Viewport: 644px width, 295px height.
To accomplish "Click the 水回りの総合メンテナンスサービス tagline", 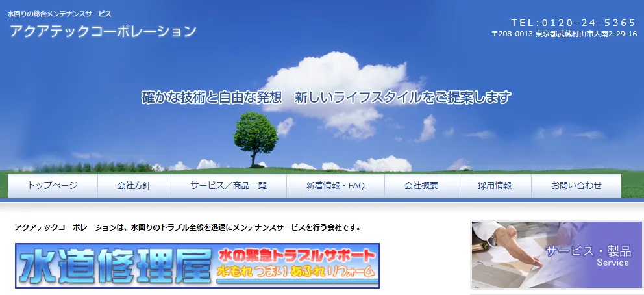I will coord(59,14).
